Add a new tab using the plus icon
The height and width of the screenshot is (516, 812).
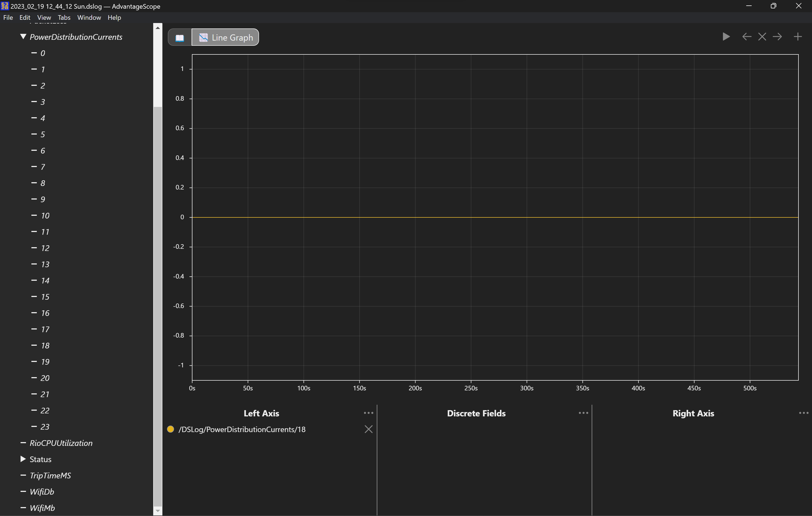pyautogui.click(x=798, y=37)
